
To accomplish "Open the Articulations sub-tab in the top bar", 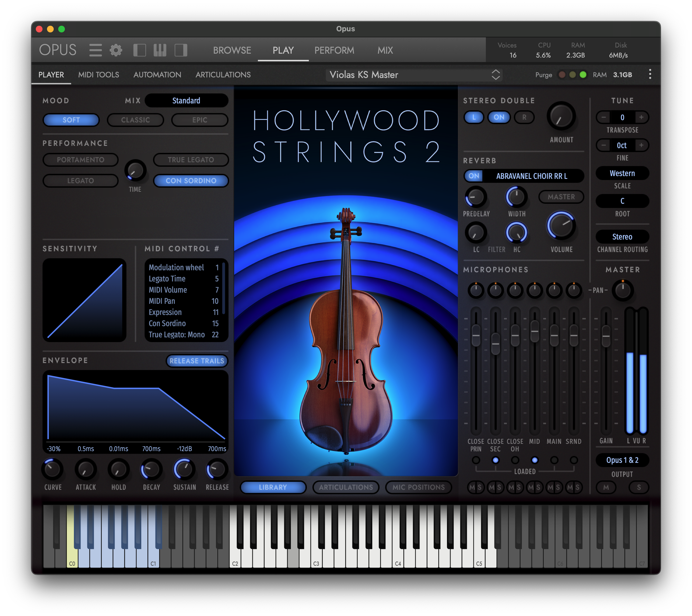I will pos(223,75).
